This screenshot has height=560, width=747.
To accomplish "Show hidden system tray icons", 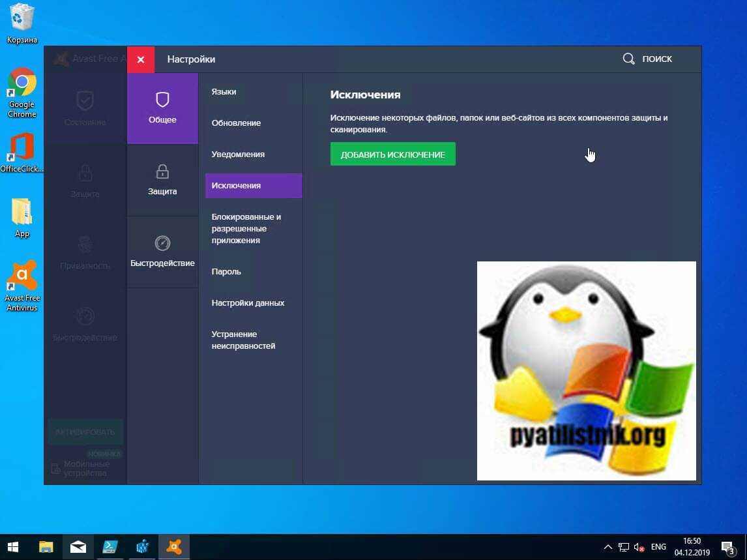I will pos(608,547).
